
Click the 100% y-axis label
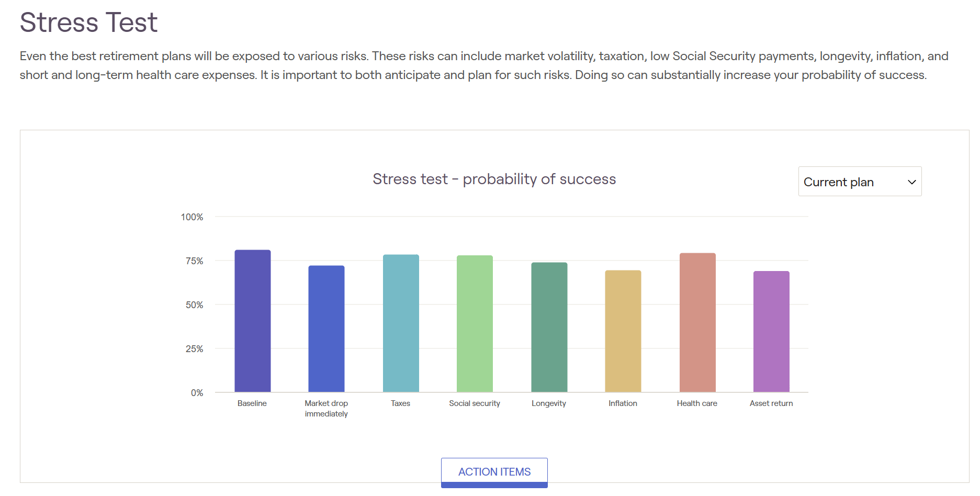192,217
